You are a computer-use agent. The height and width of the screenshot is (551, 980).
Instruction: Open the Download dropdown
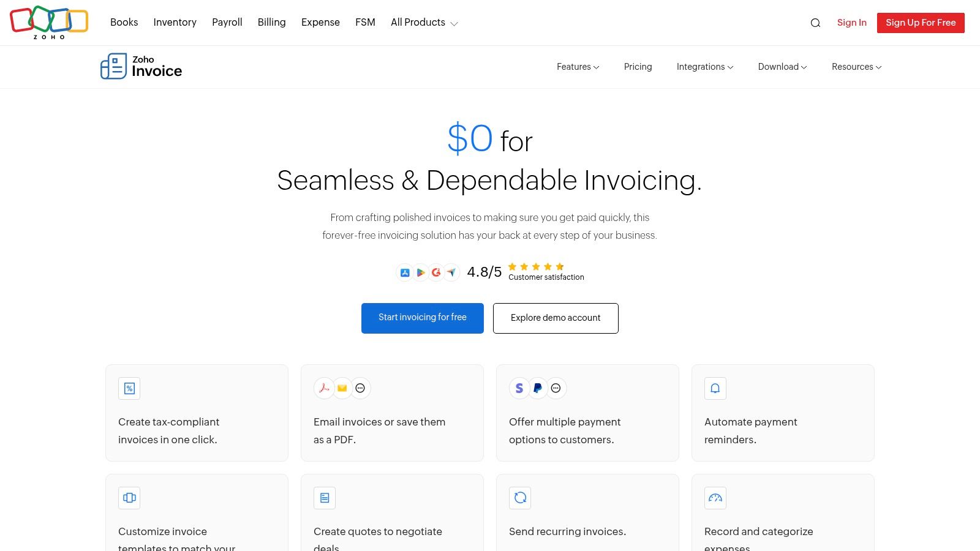click(782, 67)
